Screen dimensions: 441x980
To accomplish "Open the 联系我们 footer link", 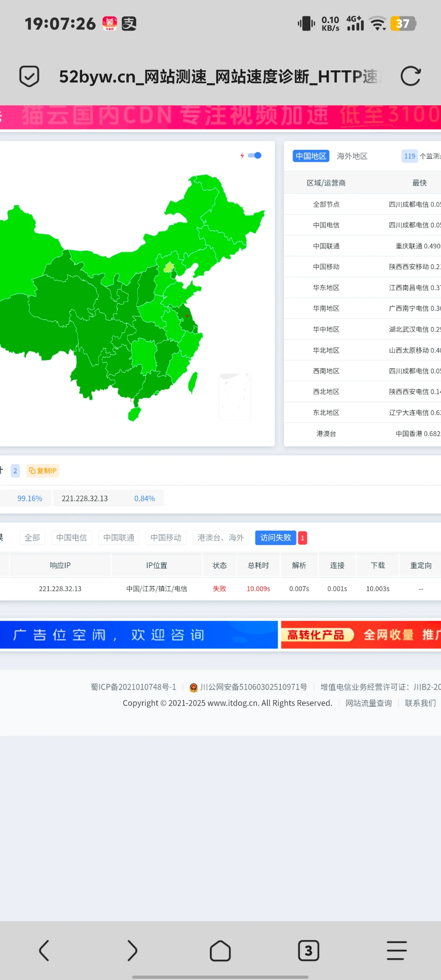I will (420, 703).
